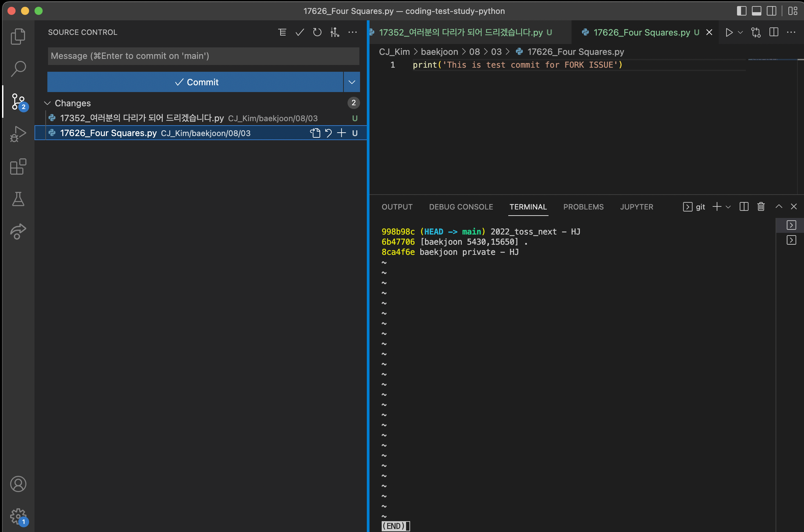
Task: Switch to the PROBLEMS panel tab
Action: coord(583,207)
